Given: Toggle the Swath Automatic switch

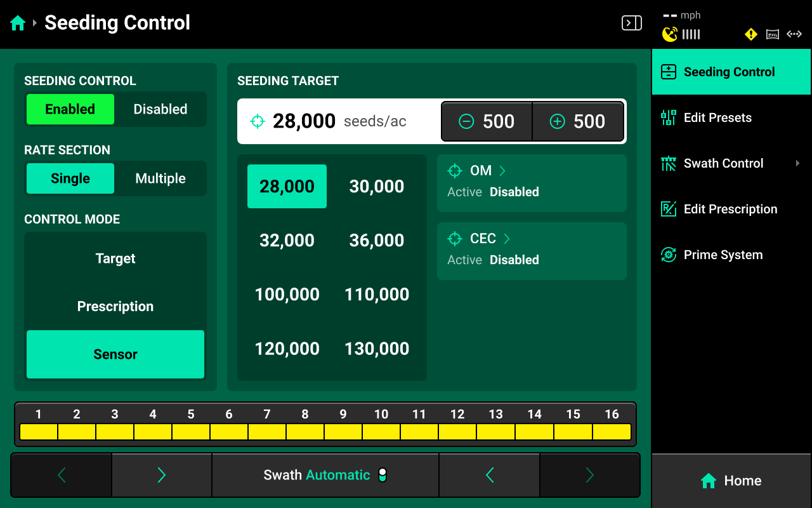Looking at the screenshot, I should coord(382,475).
